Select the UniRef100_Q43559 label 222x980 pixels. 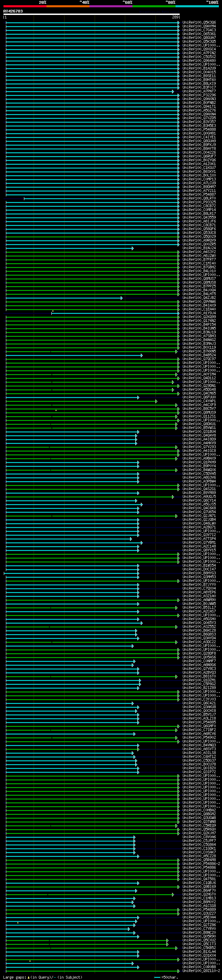[x=199, y=217]
